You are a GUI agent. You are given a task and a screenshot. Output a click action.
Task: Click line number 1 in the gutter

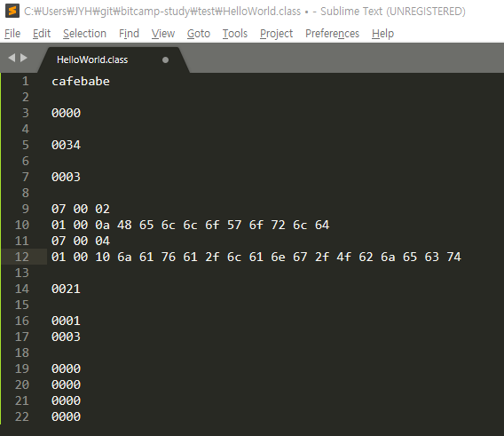(26, 81)
